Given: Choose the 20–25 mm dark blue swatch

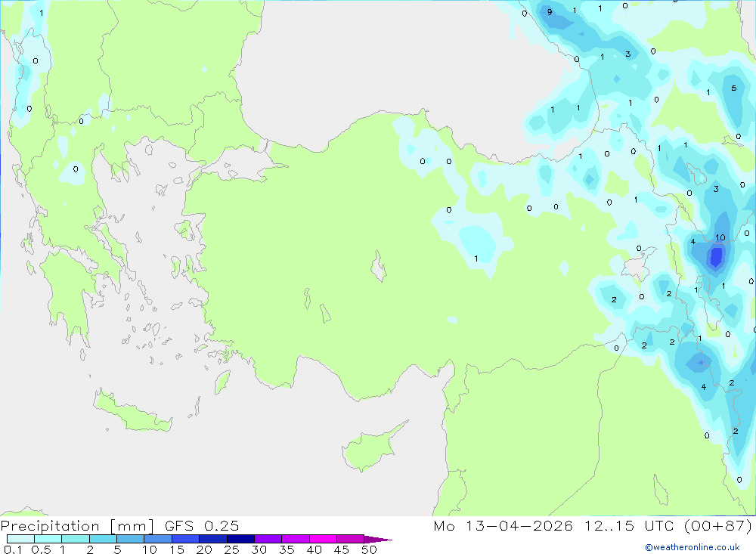Looking at the screenshot, I should coord(213,539).
